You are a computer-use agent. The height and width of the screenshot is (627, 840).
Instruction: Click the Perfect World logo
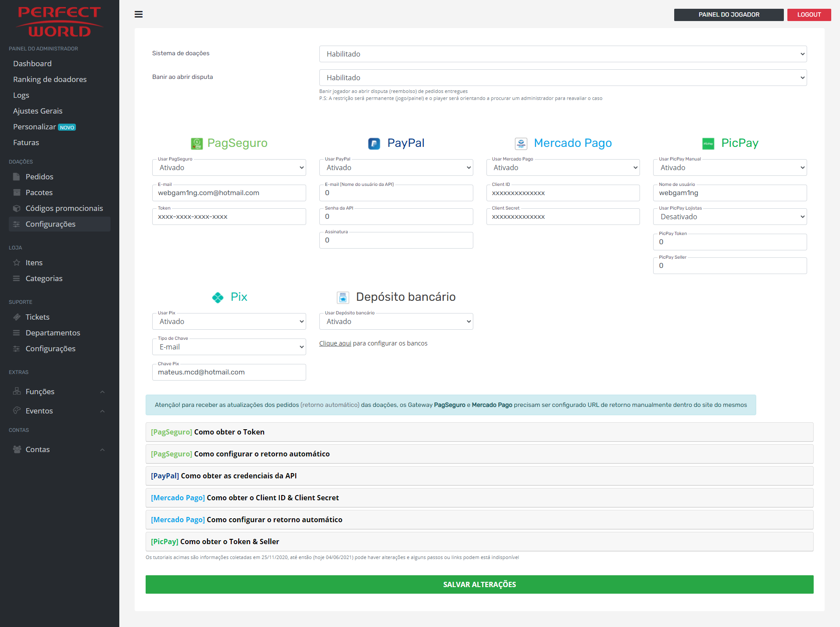tap(59, 21)
